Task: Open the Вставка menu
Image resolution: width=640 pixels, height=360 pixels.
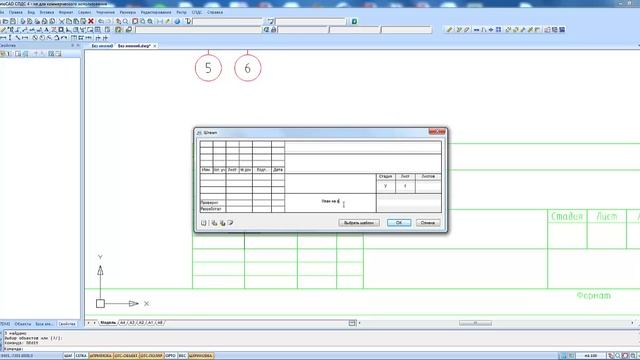Action: (47, 12)
